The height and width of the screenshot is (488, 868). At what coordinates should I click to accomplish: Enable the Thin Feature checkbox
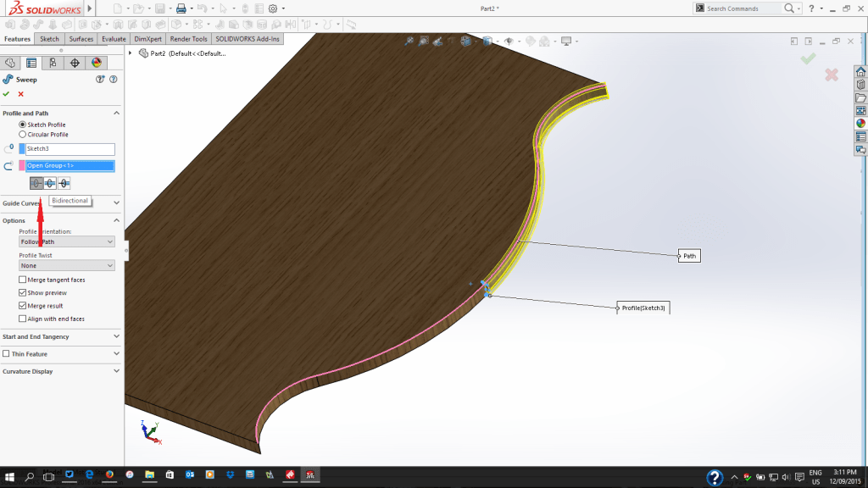point(7,353)
